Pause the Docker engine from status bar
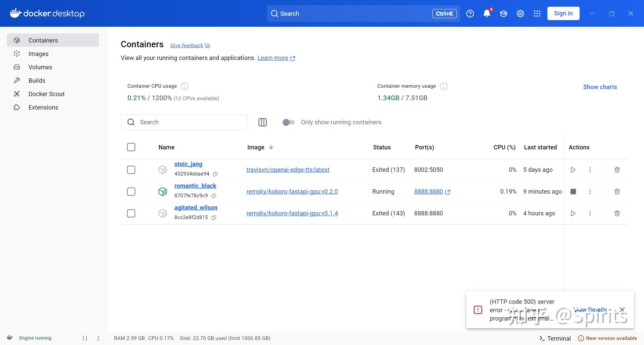The width and height of the screenshot is (644, 345). [x=85, y=338]
